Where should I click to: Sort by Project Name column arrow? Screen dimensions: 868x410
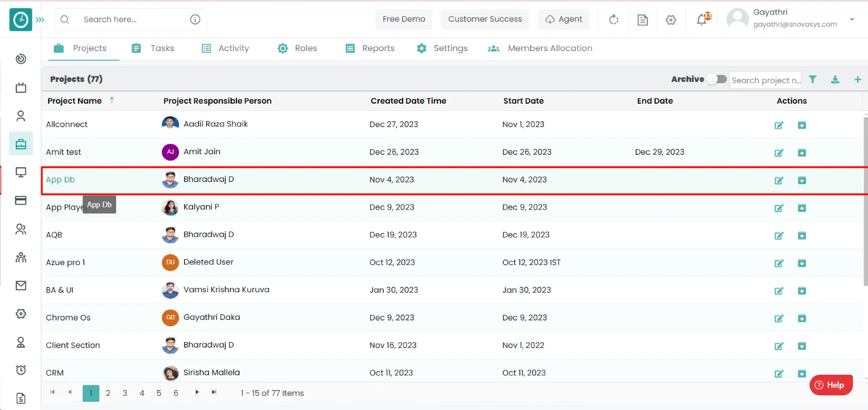pos(112,100)
